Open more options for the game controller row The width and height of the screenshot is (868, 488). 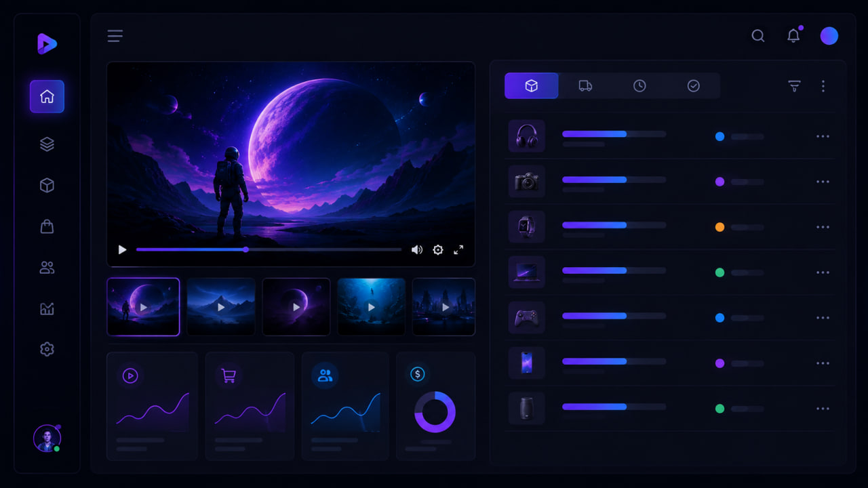click(823, 318)
